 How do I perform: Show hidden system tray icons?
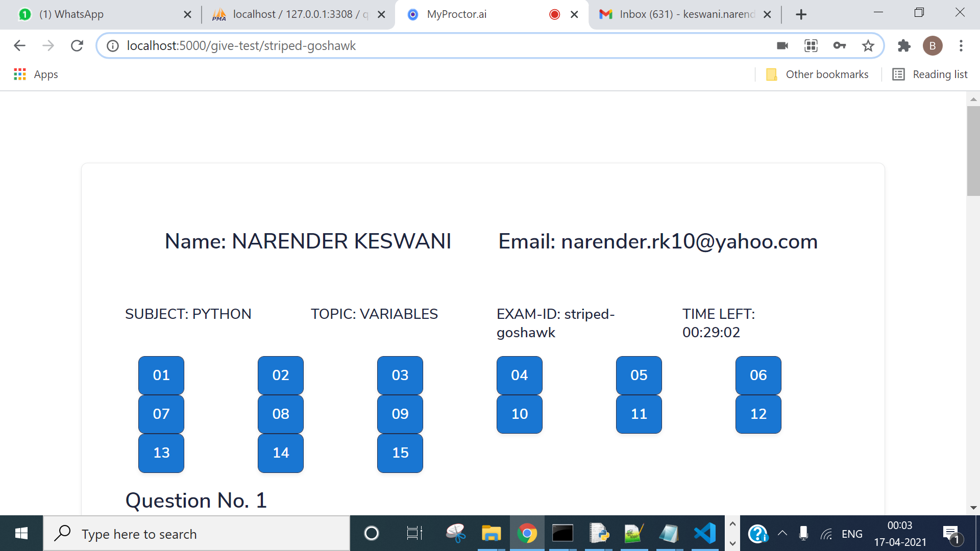(782, 534)
